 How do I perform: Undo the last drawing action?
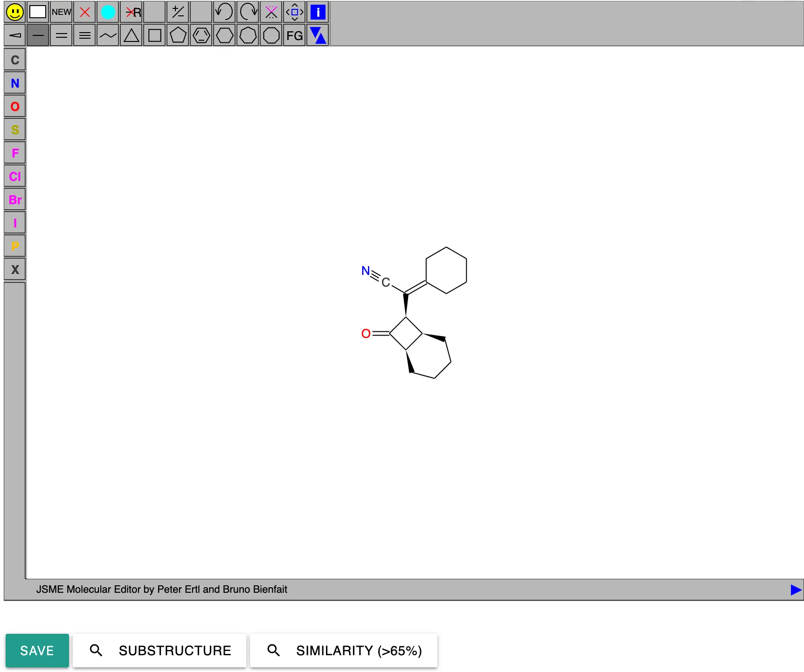point(224,12)
